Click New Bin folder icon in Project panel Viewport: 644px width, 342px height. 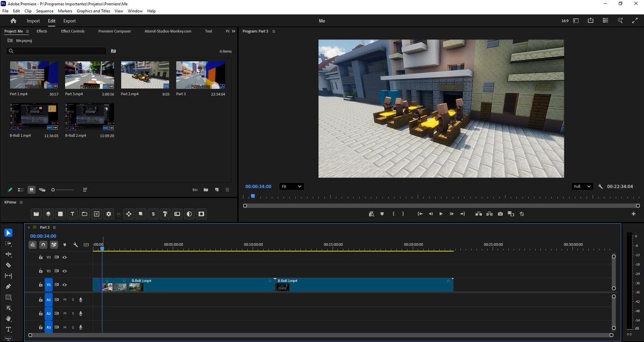click(206, 190)
